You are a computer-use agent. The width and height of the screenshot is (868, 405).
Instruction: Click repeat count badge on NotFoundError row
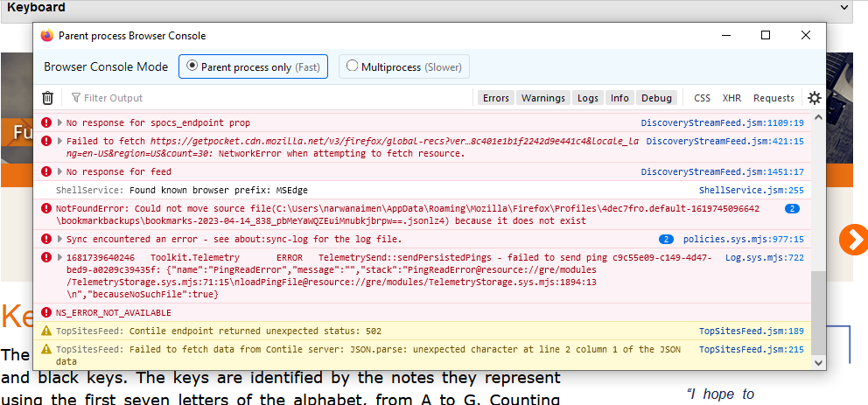[793, 208]
